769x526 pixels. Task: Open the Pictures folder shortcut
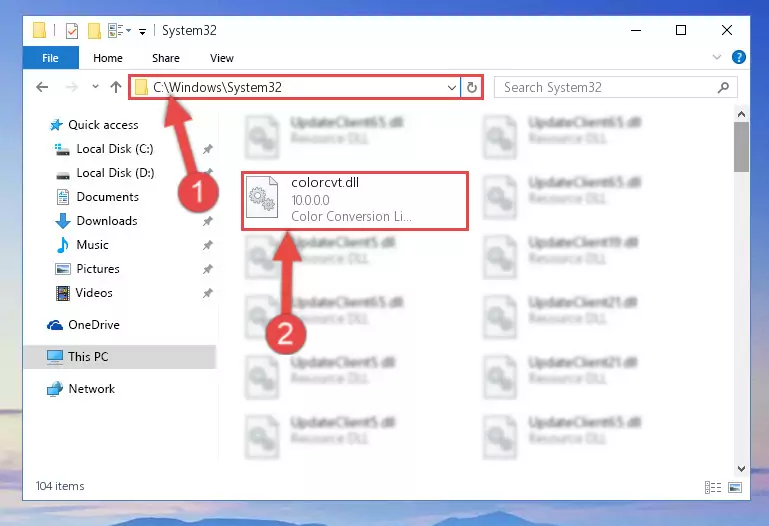pyautogui.click(x=98, y=269)
